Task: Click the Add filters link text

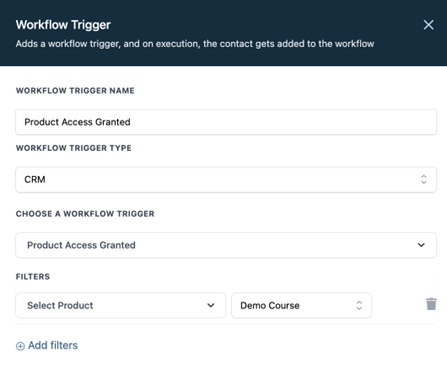Action: click(x=53, y=345)
